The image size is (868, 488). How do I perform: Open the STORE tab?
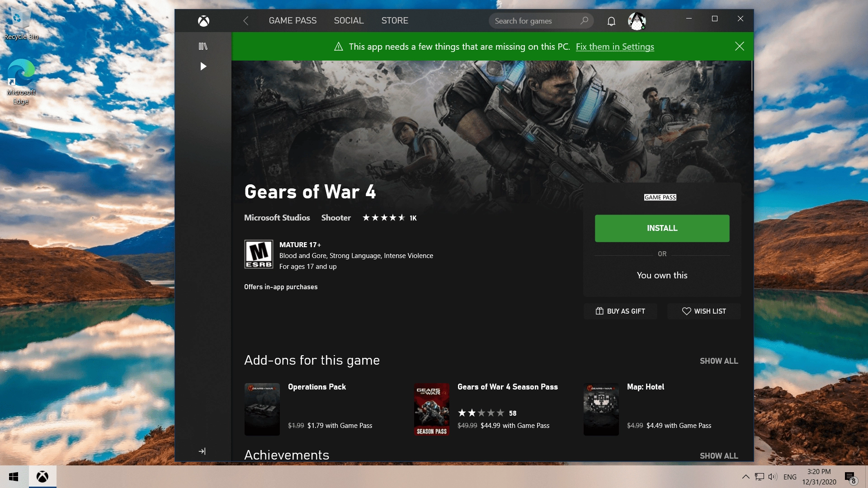395,21
